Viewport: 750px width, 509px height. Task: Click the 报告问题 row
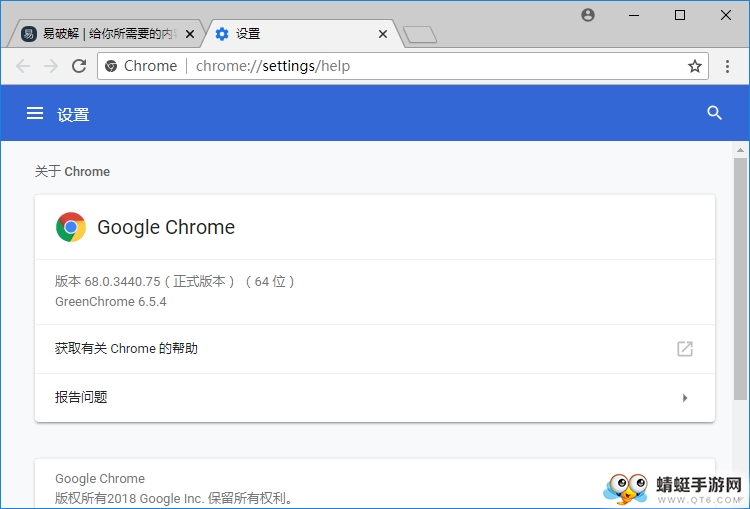[375, 398]
